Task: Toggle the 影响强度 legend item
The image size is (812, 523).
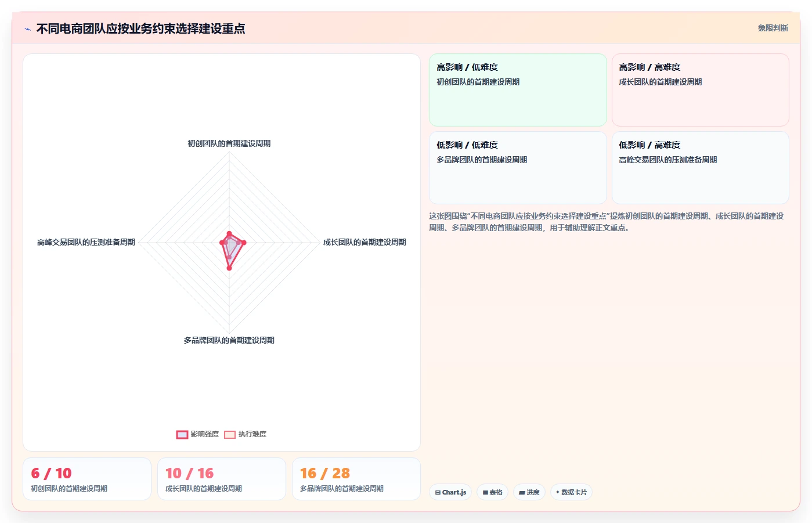Action: pyautogui.click(x=198, y=434)
